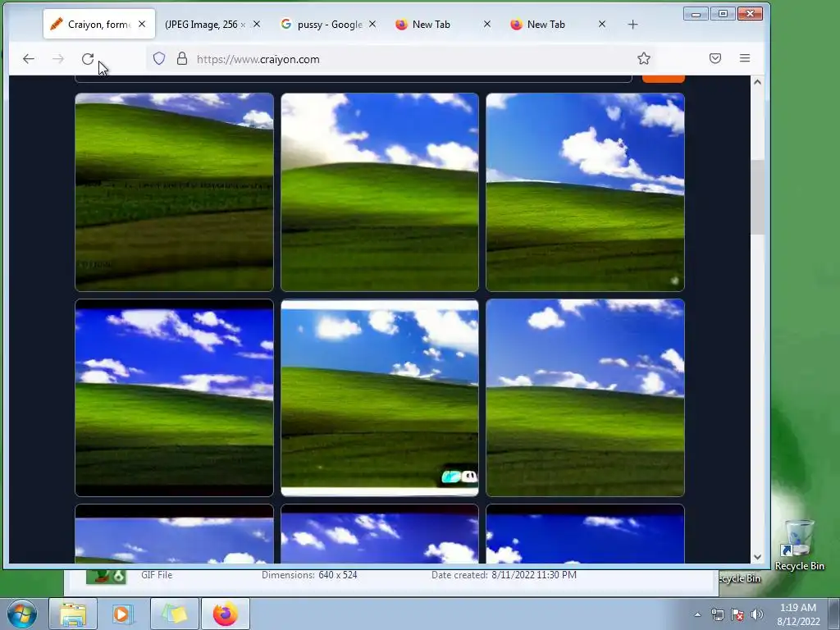Click the orange draw button edge

[663, 79]
